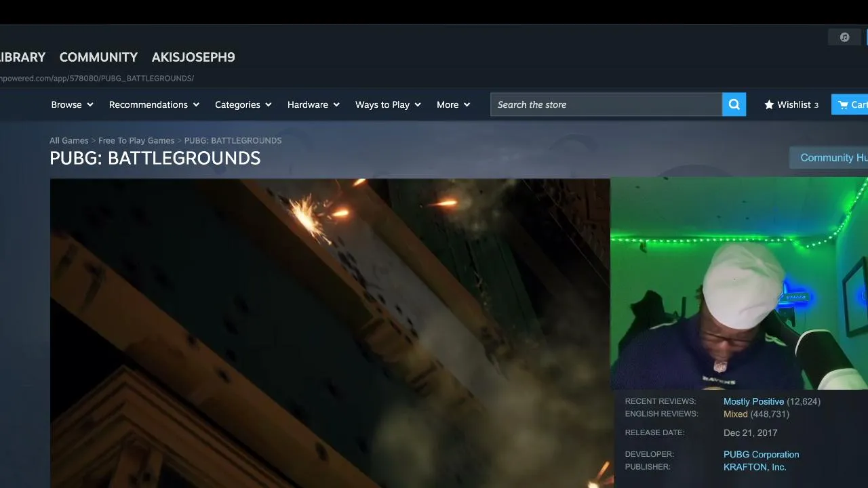Switch to the LIBRARY tab
The width and height of the screenshot is (868, 488).
point(22,58)
